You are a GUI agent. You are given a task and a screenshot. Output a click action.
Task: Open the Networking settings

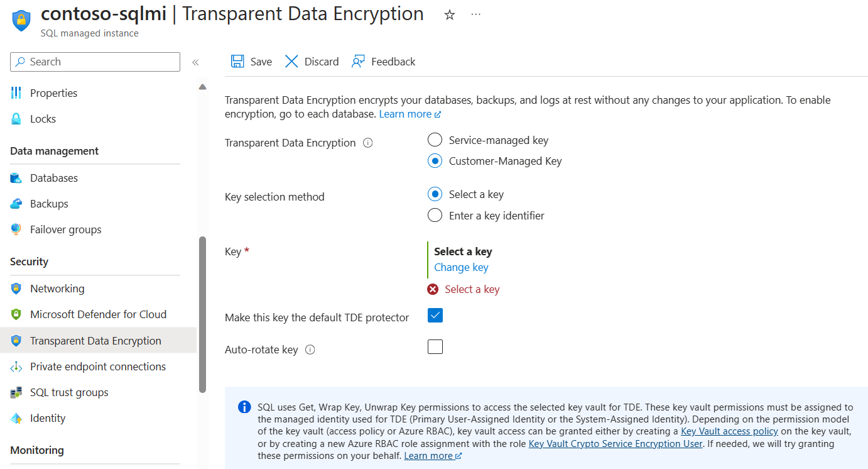pyautogui.click(x=58, y=288)
